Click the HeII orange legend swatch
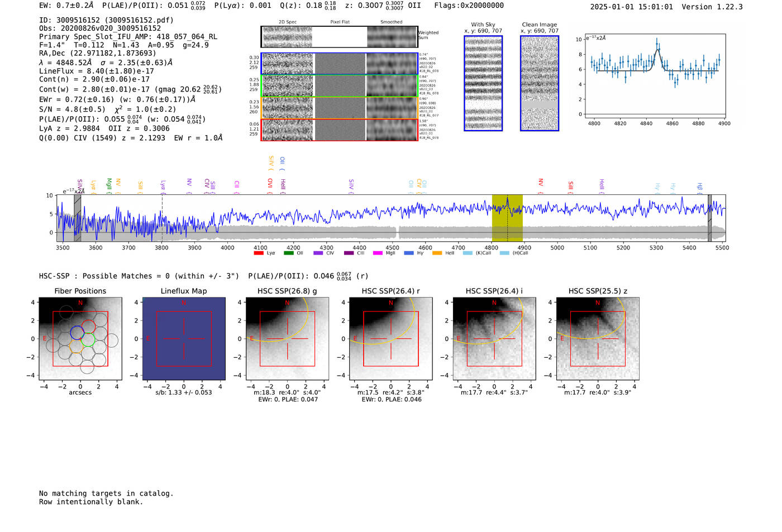Image resolution: width=782 pixels, height=532 pixels. coord(437,253)
